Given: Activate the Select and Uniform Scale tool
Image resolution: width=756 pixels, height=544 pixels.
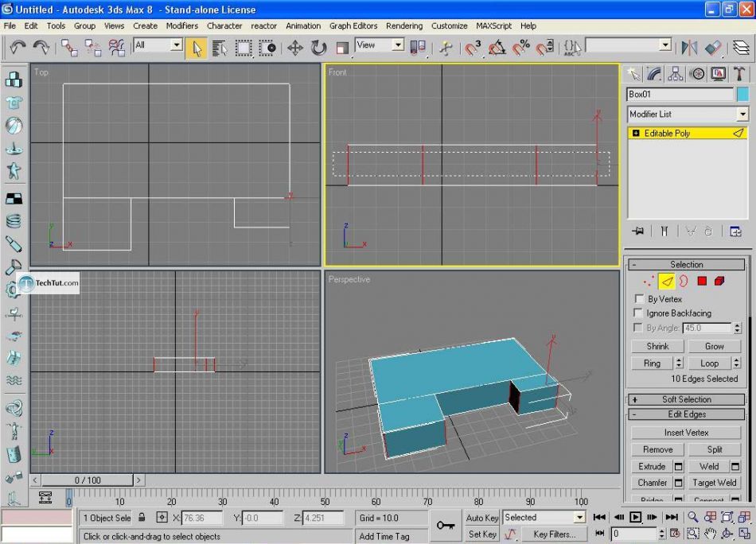Looking at the screenshot, I should click(342, 48).
